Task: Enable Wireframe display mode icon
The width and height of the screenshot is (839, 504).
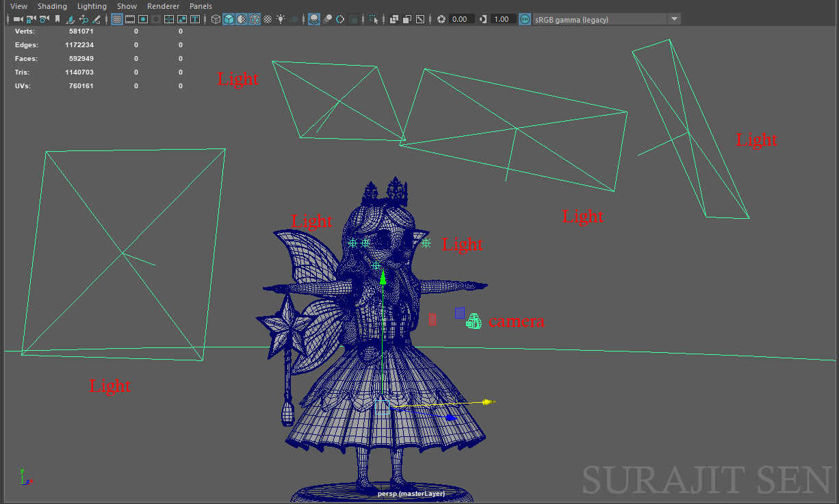Action: click(216, 19)
